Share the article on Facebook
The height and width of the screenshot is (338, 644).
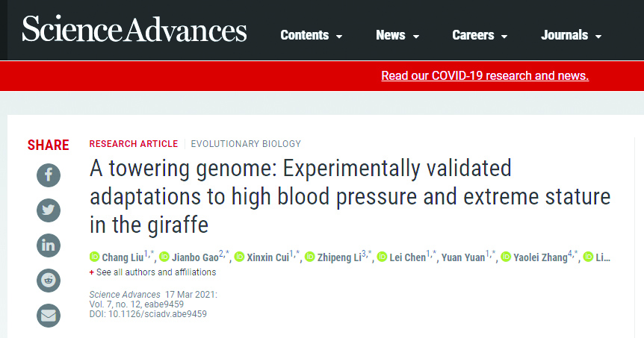49,175
